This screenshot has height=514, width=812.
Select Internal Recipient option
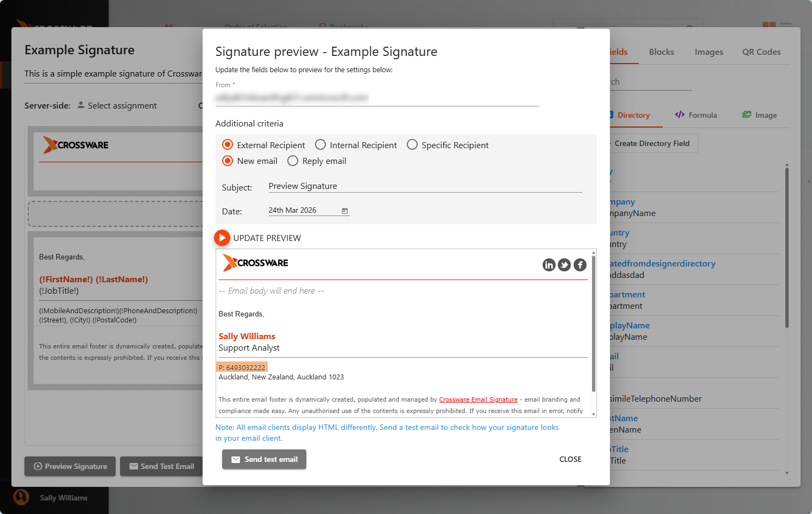[x=320, y=145]
